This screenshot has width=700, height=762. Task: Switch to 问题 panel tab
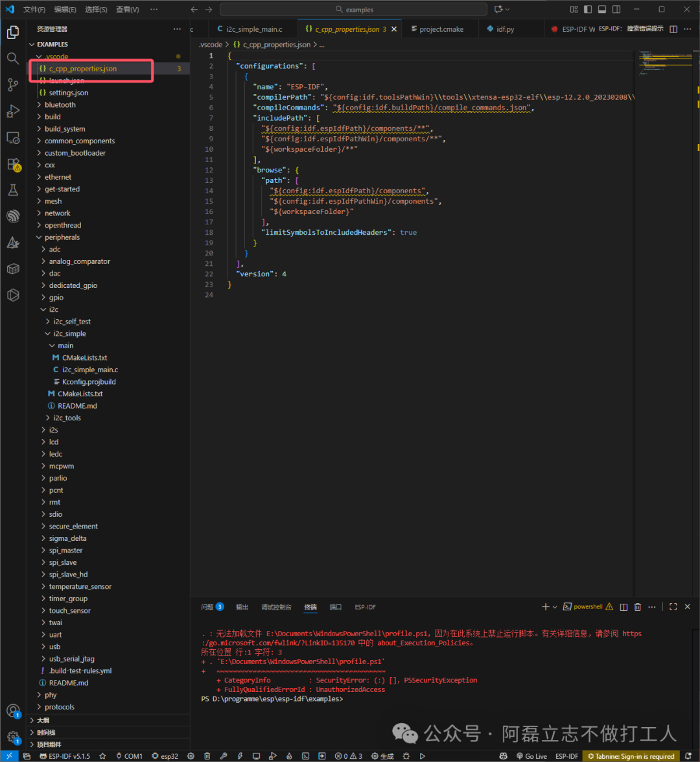[x=212, y=607]
